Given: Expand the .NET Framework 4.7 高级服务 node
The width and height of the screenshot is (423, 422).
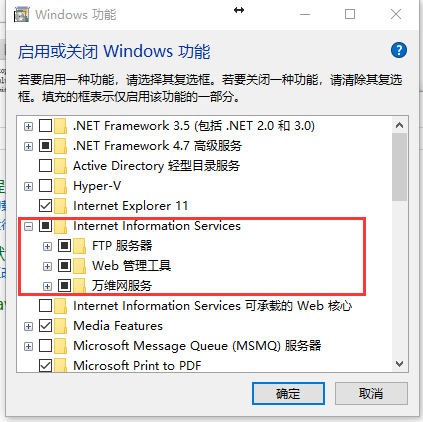Looking at the screenshot, I should click(29, 147).
